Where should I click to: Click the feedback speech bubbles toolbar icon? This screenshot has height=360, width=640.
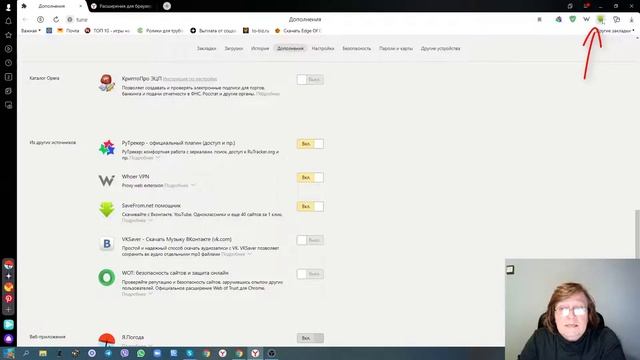click(x=616, y=20)
